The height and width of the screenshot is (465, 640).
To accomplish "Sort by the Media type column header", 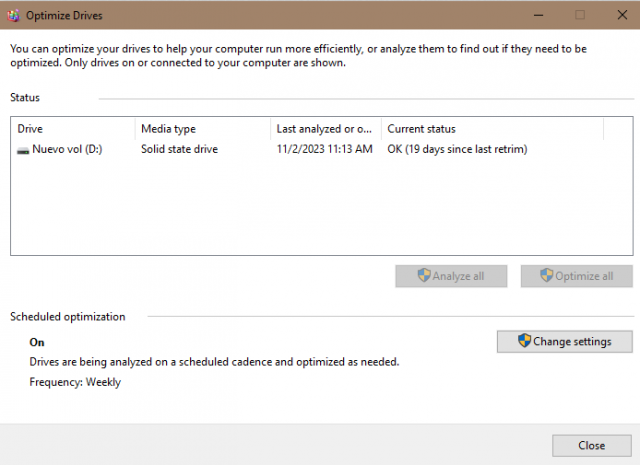I will tap(202, 129).
